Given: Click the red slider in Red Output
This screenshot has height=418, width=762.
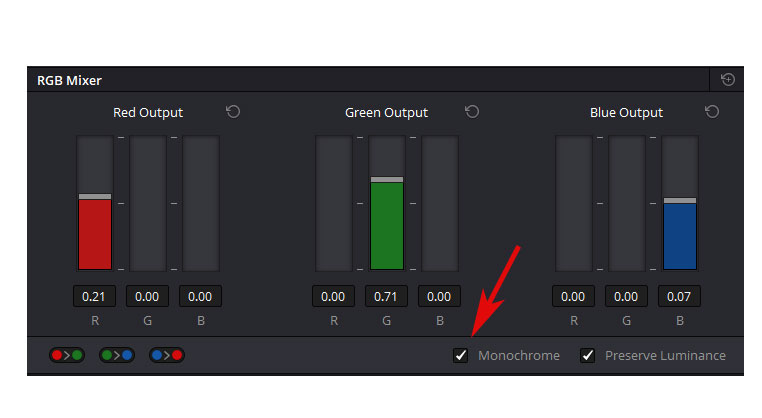Looking at the screenshot, I should click(x=95, y=203).
